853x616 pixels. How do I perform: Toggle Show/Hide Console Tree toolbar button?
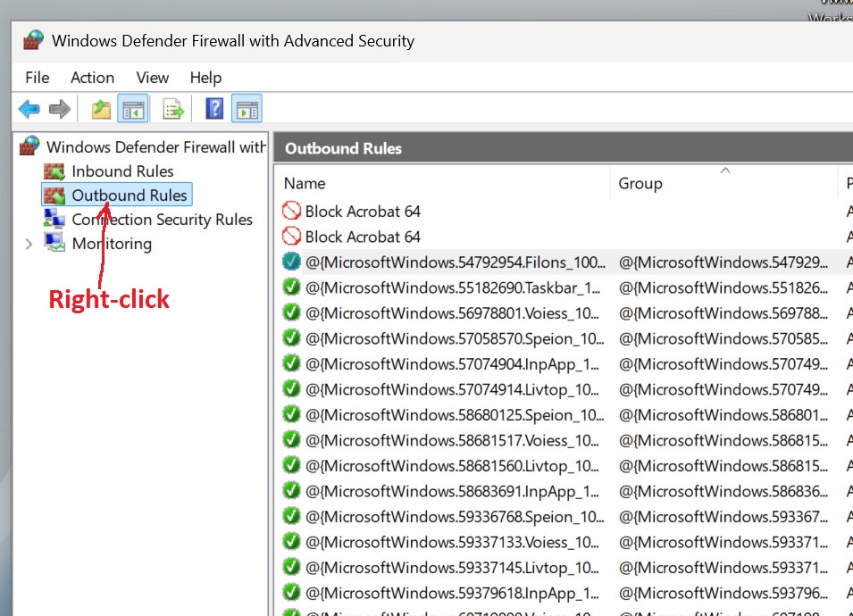[x=133, y=109]
